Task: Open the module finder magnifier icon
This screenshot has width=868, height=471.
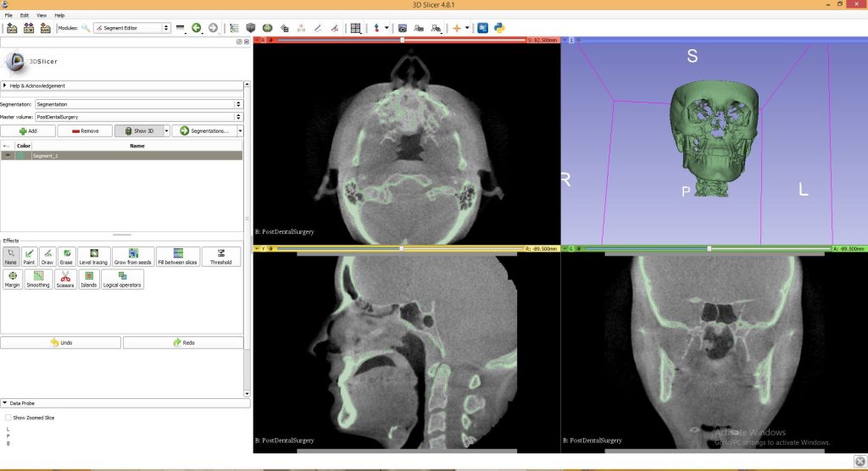Action: click(x=86, y=28)
